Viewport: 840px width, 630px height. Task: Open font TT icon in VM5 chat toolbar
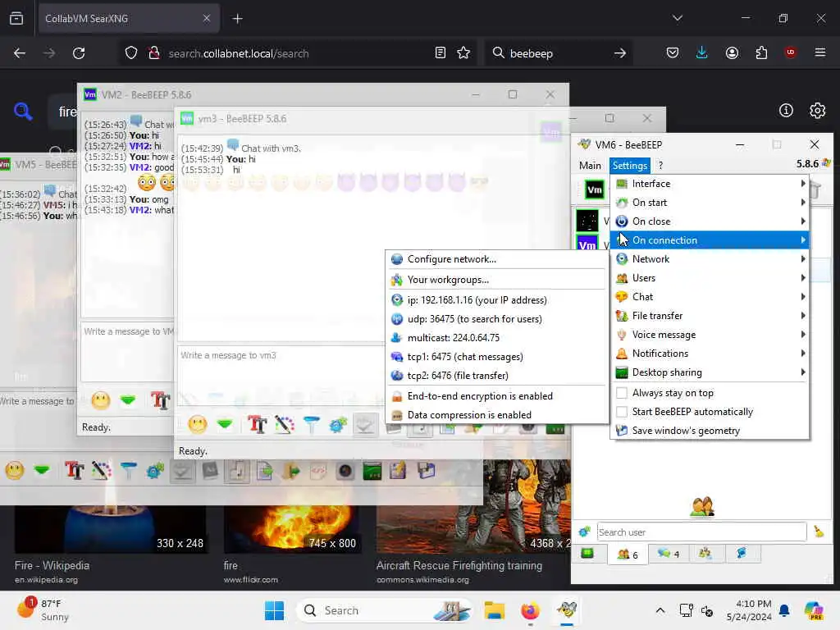[75, 471]
